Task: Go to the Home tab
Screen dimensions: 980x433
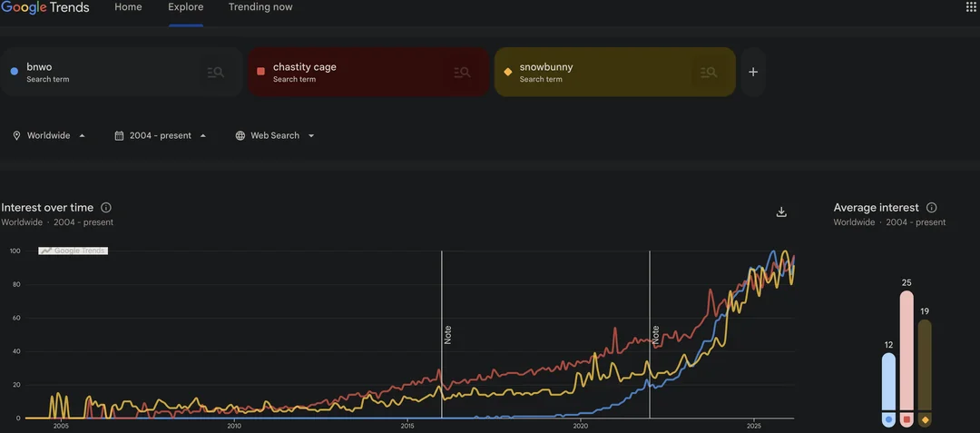Action: [x=128, y=7]
